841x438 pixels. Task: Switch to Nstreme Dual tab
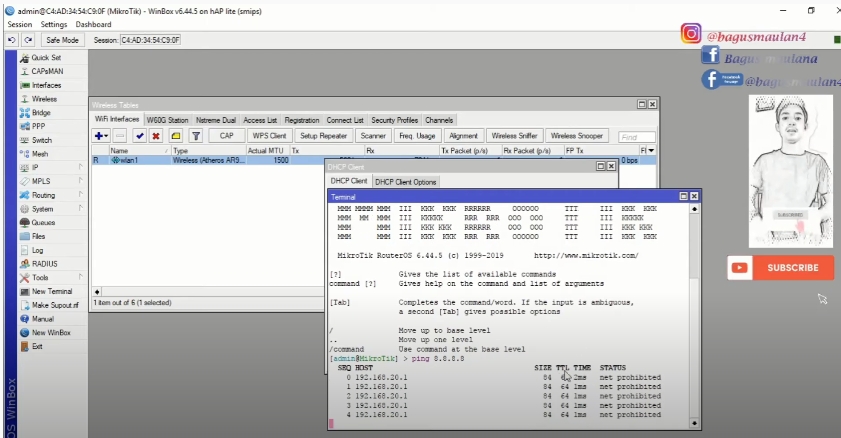point(216,121)
